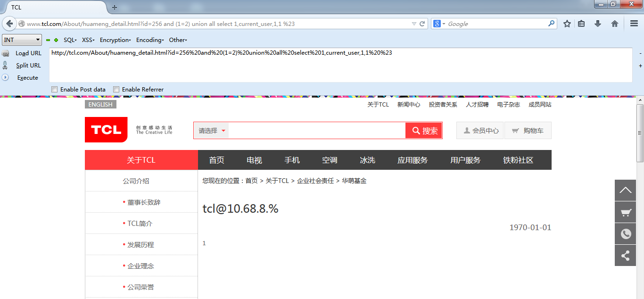The image size is (644, 299).
Task: Select the 冰洗 navigation item
Action: (367, 160)
